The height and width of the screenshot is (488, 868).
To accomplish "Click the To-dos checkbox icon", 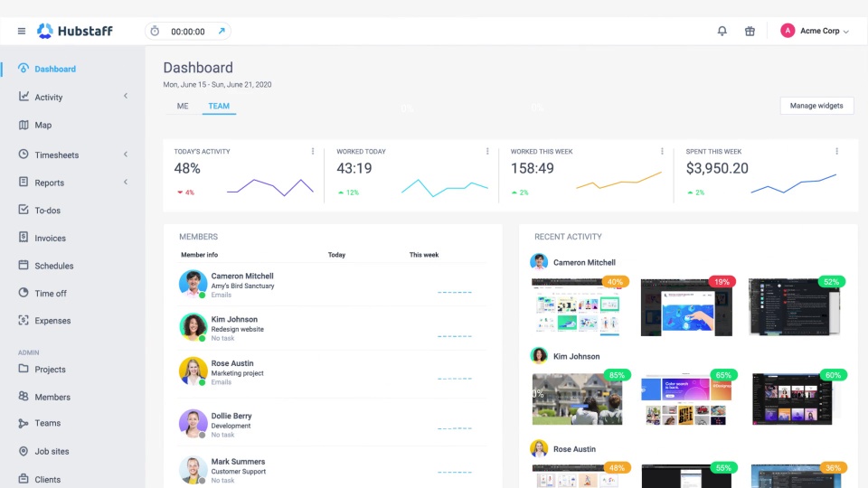I will (24, 210).
